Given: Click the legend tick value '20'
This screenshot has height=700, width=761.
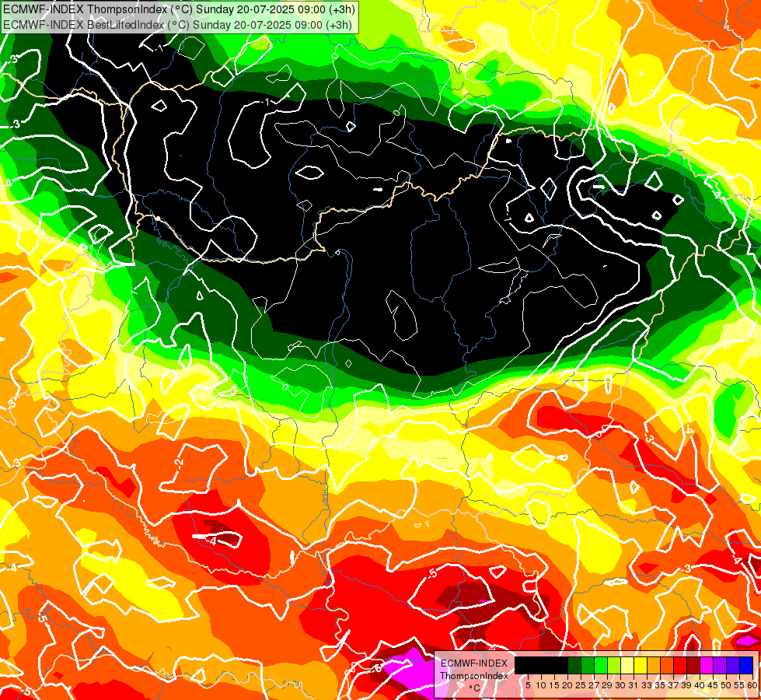Looking at the screenshot, I should (567, 685).
